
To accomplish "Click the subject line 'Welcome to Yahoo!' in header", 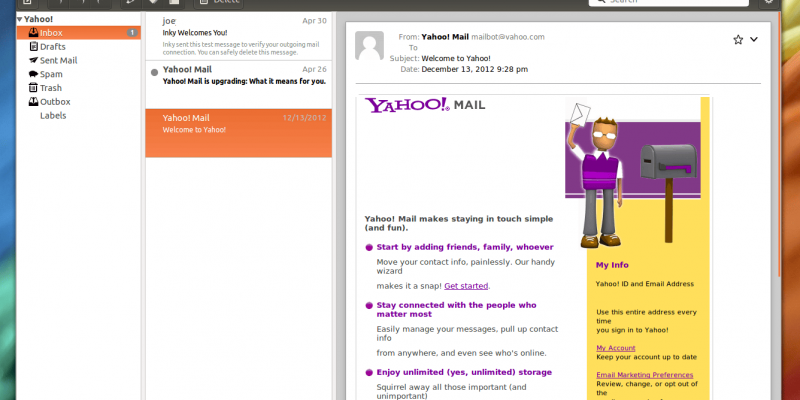I will click(x=456, y=59).
